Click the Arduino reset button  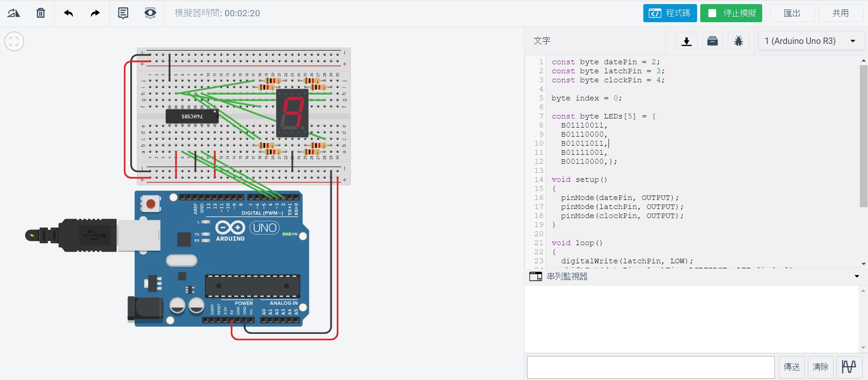point(151,204)
